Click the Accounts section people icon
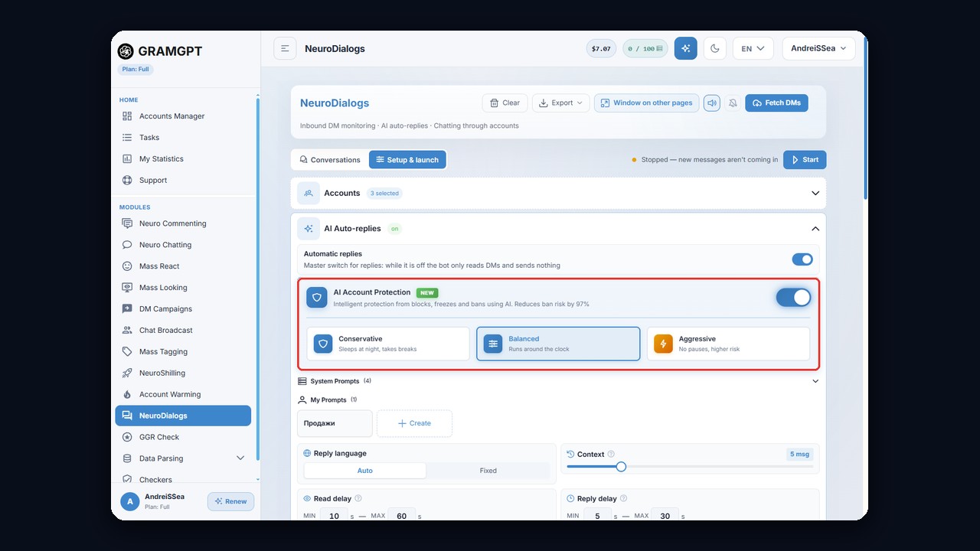 [309, 193]
